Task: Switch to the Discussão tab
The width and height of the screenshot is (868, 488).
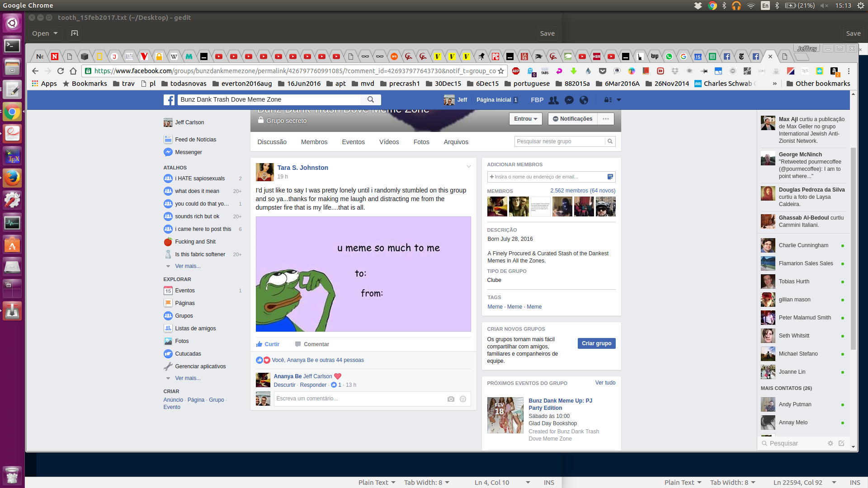Action: [272, 142]
